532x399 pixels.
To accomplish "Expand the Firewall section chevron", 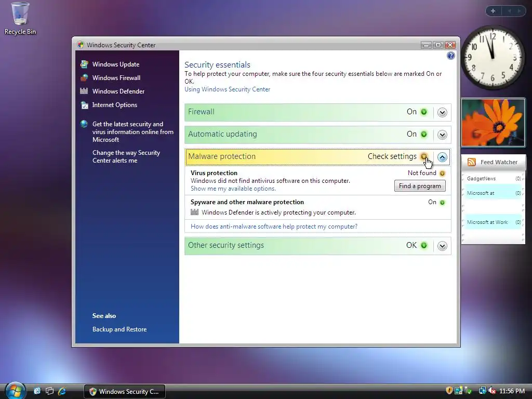I will coord(442,112).
